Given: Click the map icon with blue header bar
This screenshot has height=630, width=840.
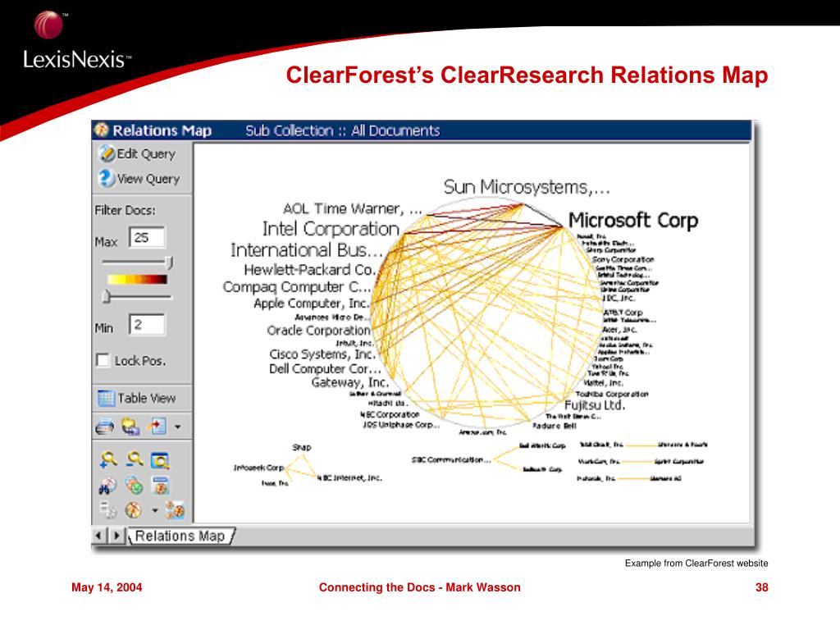Looking at the screenshot, I should tap(160, 486).
